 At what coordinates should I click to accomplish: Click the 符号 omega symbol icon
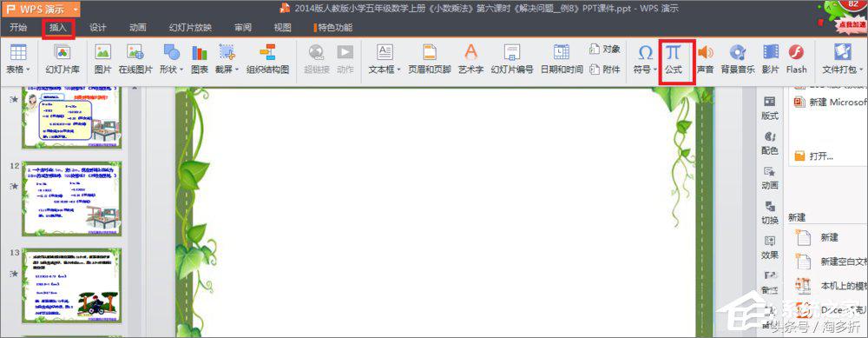click(646, 52)
